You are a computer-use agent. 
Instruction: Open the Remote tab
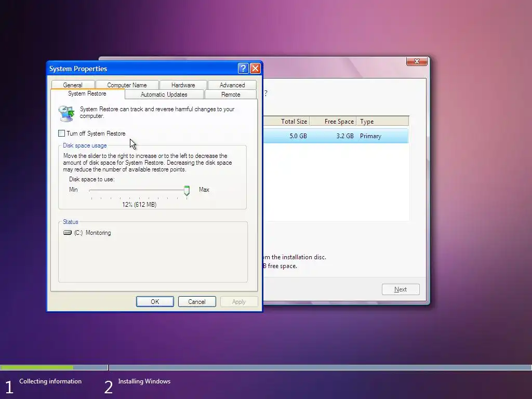pyautogui.click(x=231, y=95)
